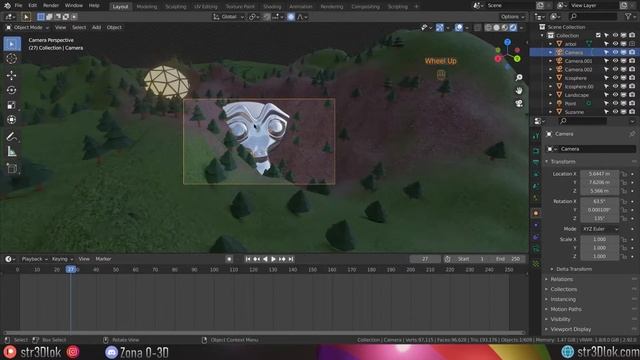Open Global transform orientation dropdown
The image size is (640, 360).
coord(229,17)
